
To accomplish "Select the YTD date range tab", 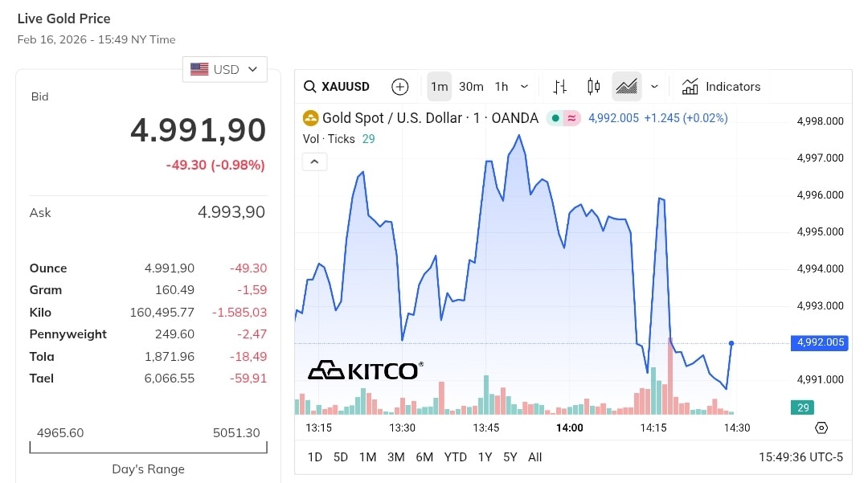I will coord(456,457).
